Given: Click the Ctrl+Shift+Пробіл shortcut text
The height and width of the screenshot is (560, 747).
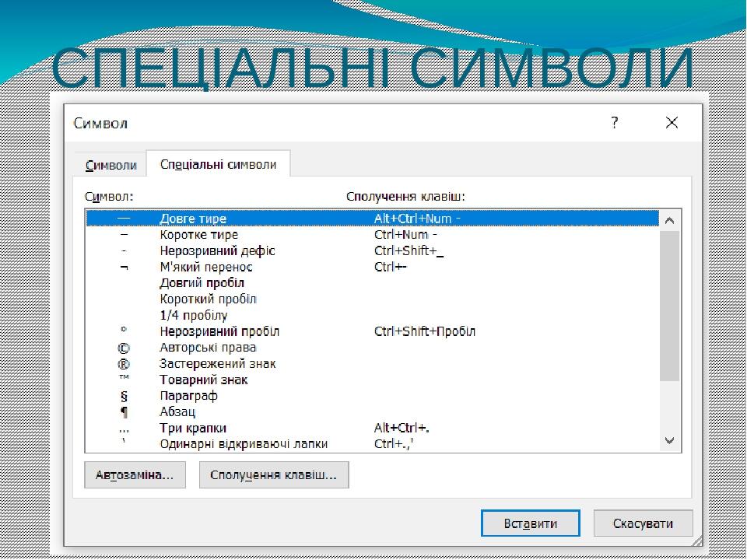Looking at the screenshot, I should point(425,331).
